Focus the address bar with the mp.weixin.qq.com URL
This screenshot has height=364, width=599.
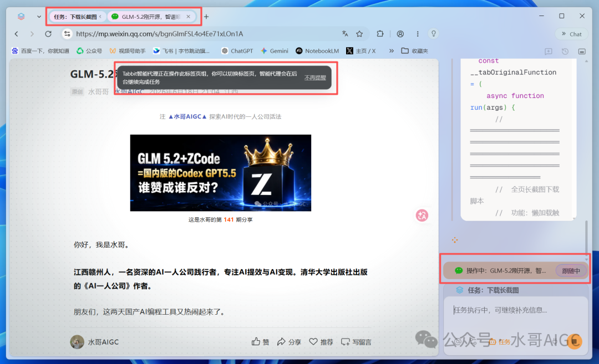tap(159, 34)
